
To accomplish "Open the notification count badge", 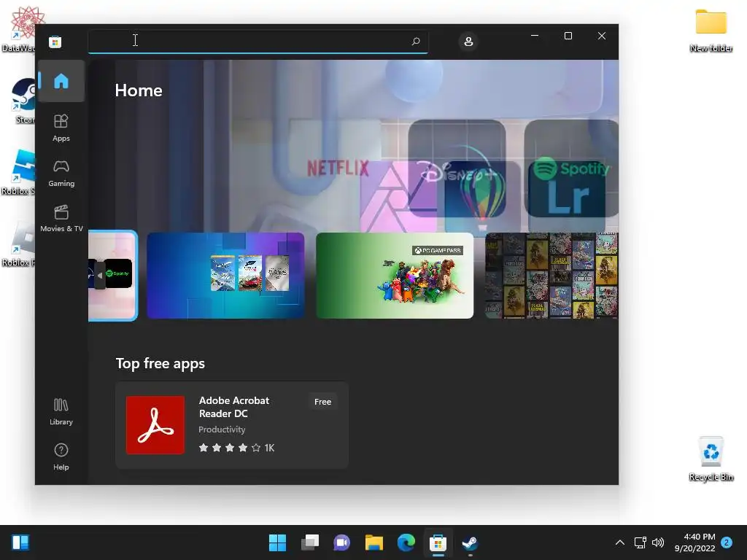I will (x=727, y=542).
